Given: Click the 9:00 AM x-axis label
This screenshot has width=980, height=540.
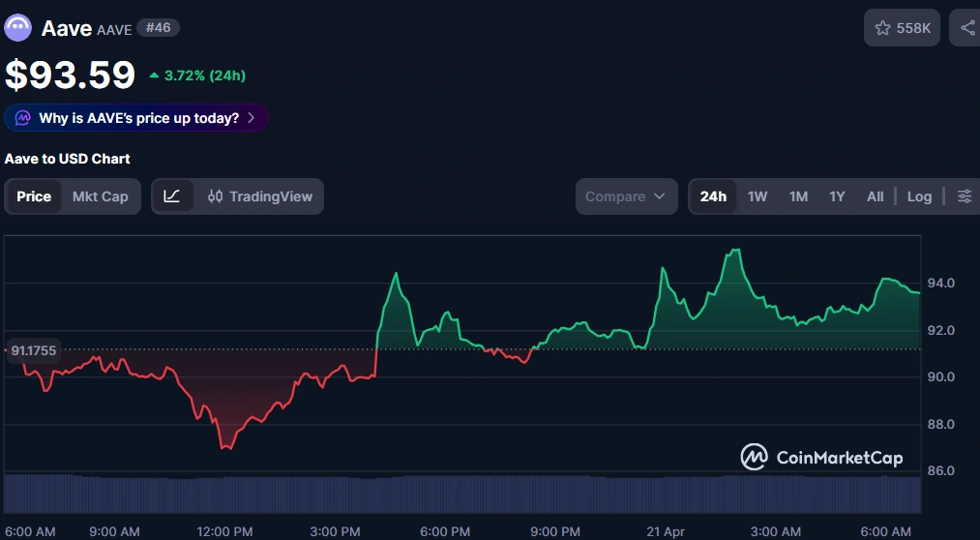Looking at the screenshot, I should 114,532.
